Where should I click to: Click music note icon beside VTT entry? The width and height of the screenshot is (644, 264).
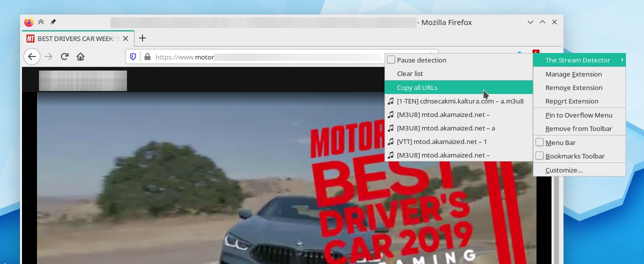pos(391,141)
